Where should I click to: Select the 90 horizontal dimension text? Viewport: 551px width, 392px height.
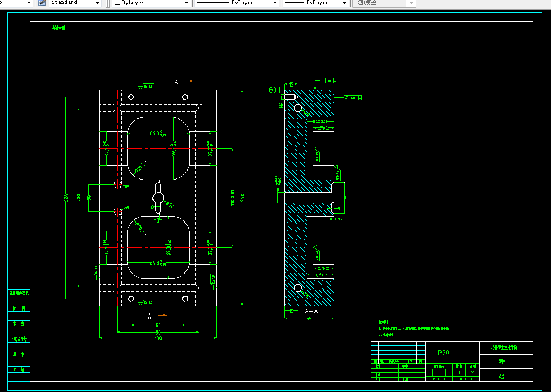click(158, 333)
